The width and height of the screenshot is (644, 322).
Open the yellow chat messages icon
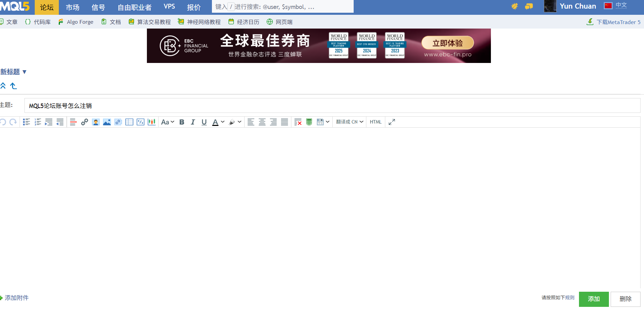[x=529, y=6]
